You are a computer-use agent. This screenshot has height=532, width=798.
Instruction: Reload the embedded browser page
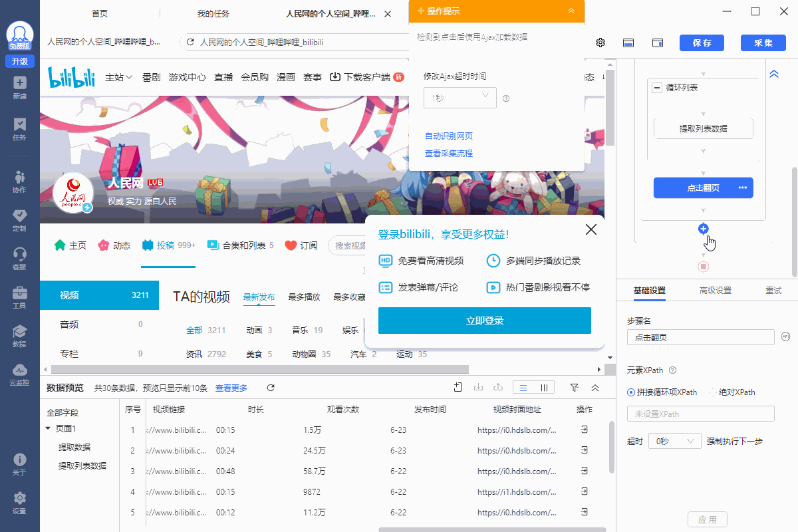click(x=190, y=42)
